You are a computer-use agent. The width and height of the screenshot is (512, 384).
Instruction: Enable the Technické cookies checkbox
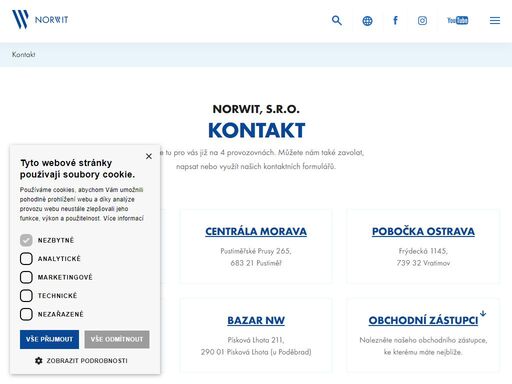[26, 296]
